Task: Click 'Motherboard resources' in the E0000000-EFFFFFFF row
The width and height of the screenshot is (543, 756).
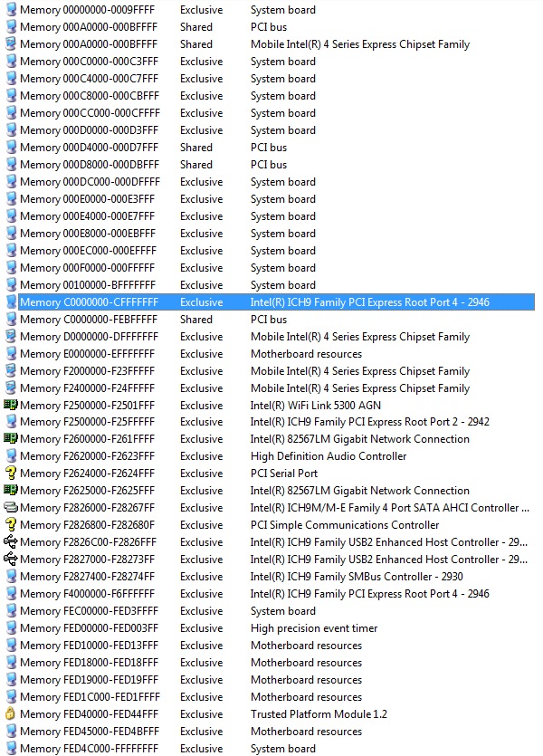Action: point(307,354)
